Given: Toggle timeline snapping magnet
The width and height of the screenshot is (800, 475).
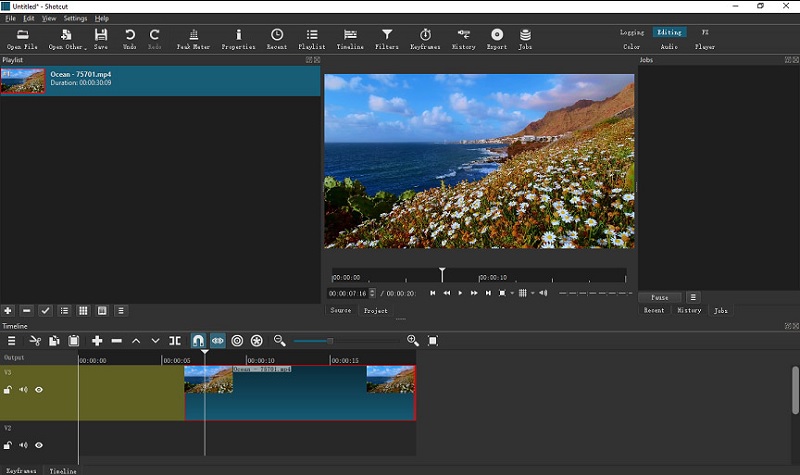Looking at the screenshot, I should coord(198,341).
